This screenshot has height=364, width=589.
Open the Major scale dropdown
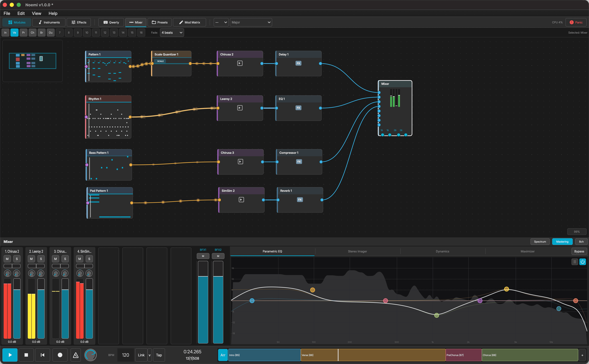pos(251,22)
